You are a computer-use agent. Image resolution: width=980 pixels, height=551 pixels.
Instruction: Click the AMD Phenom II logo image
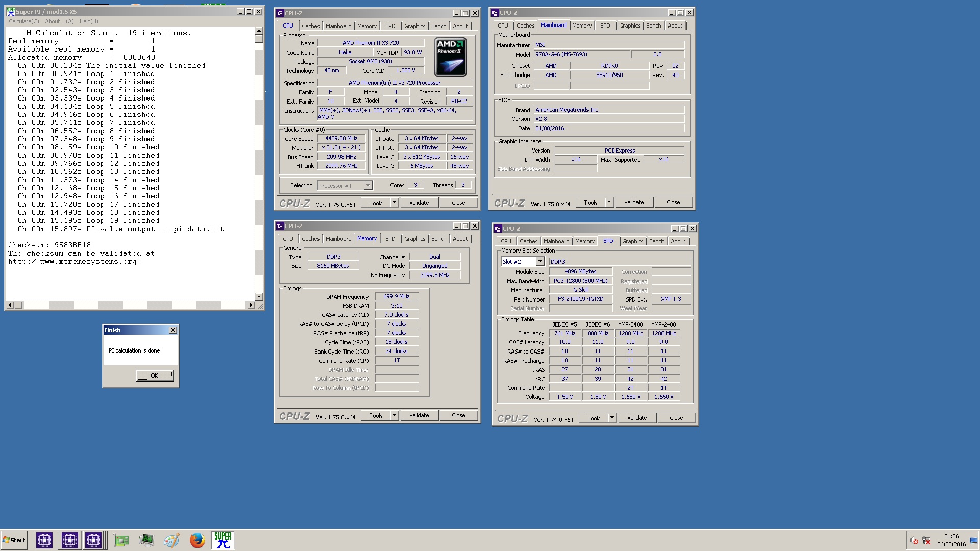tap(450, 57)
